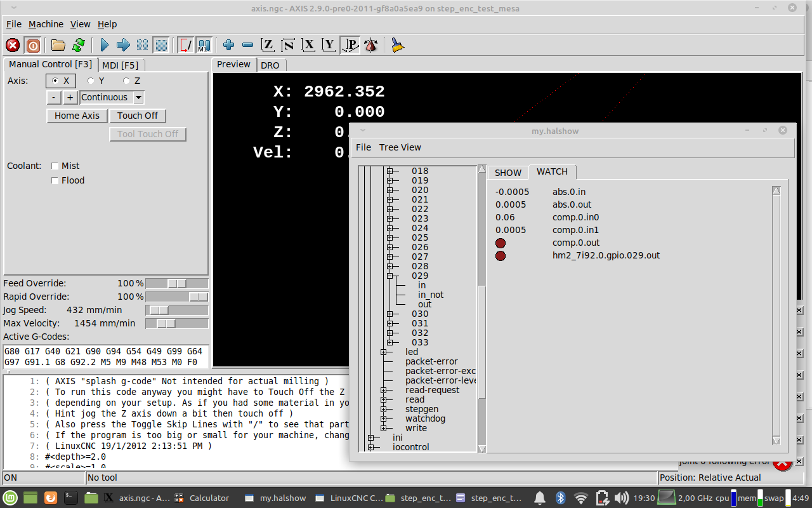812x508 pixels.
Task: Switch to perspective P view
Action: click(350, 45)
